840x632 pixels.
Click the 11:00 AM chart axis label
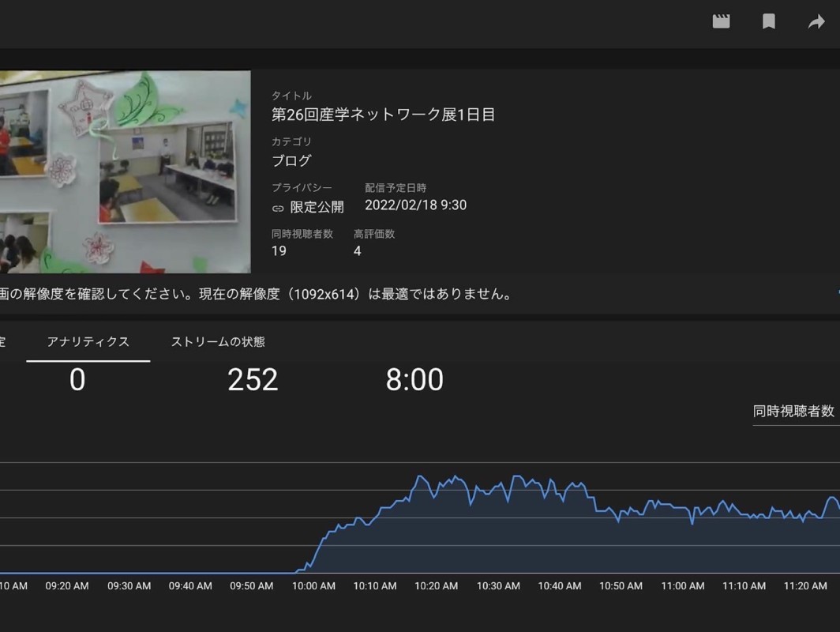click(x=682, y=586)
